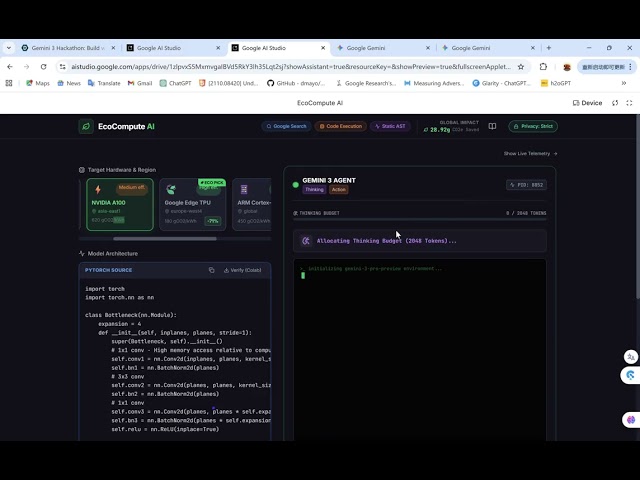This screenshot has height=480, width=640.
Task: Open the Google Research bookmark
Action: (366, 83)
